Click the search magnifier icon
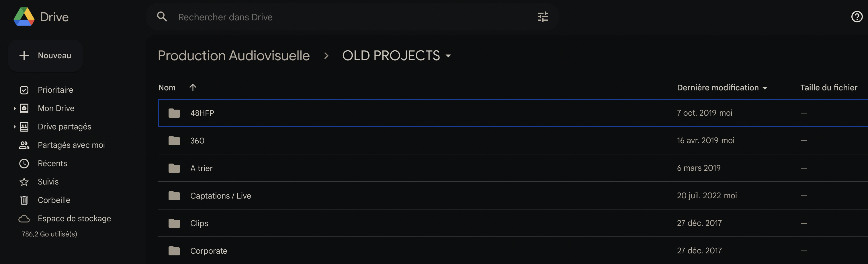868x264 pixels. pos(162,17)
